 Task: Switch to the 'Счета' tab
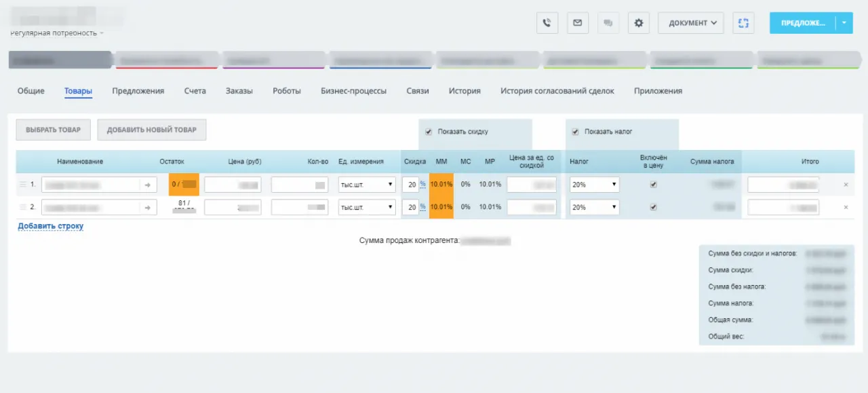coord(195,91)
